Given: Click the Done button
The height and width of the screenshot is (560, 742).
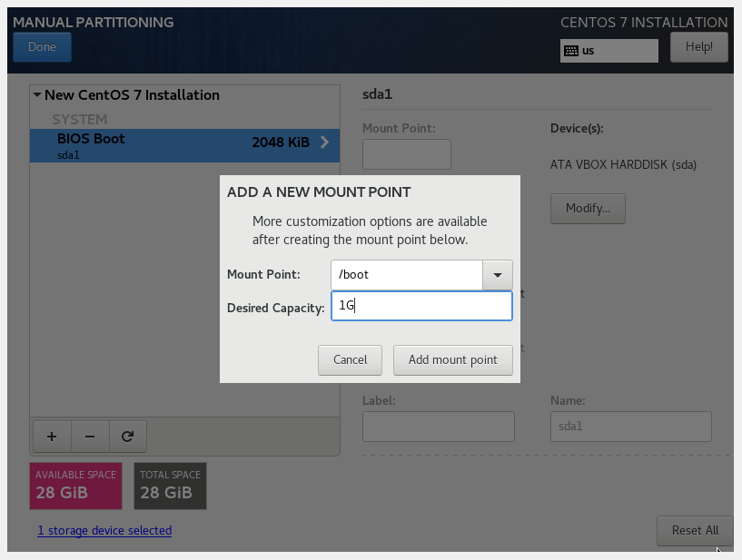Looking at the screenshot, I should tap(42, 47).
